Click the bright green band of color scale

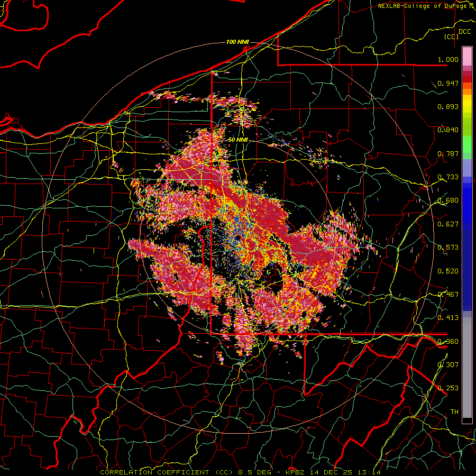[467, 144]
